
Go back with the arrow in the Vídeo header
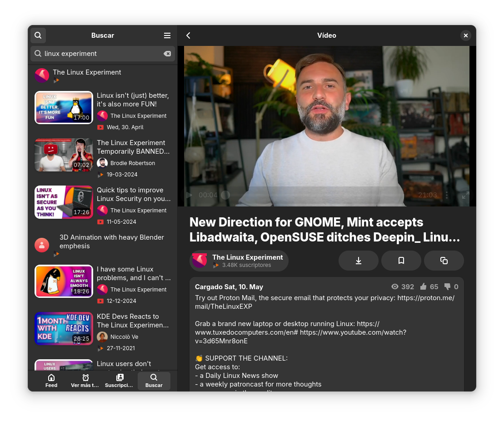(188, 35)
